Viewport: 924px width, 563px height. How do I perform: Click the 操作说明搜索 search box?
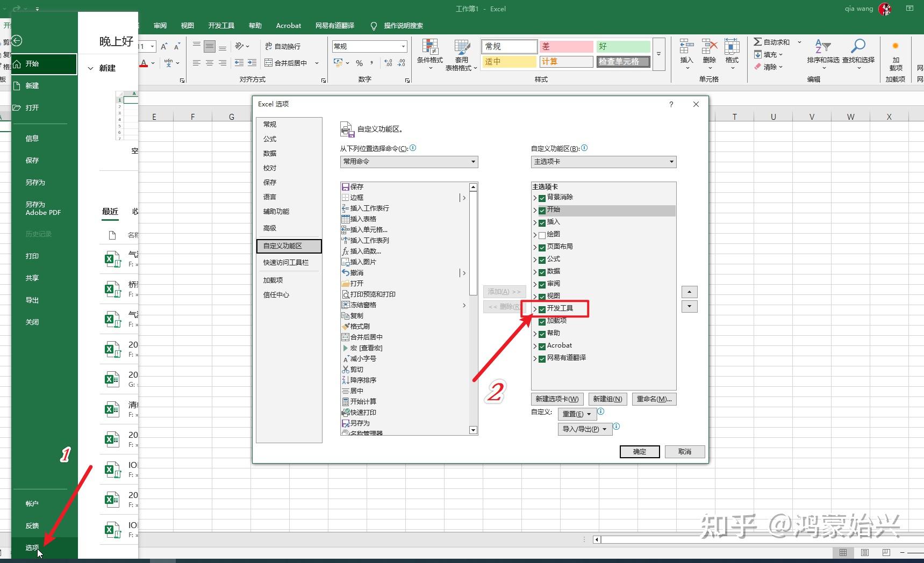(x=403, y=26)
